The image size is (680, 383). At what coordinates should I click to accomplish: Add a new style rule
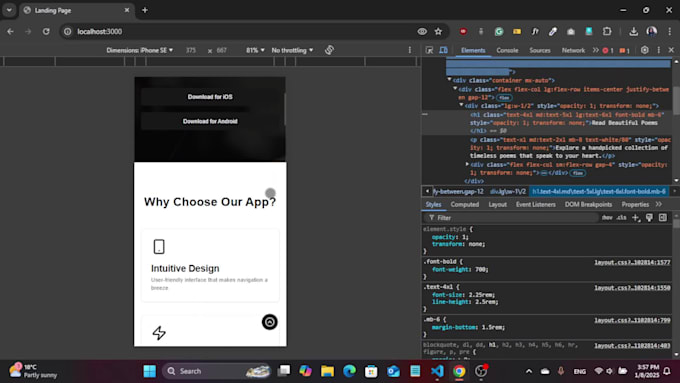click(x=636, y=218)
